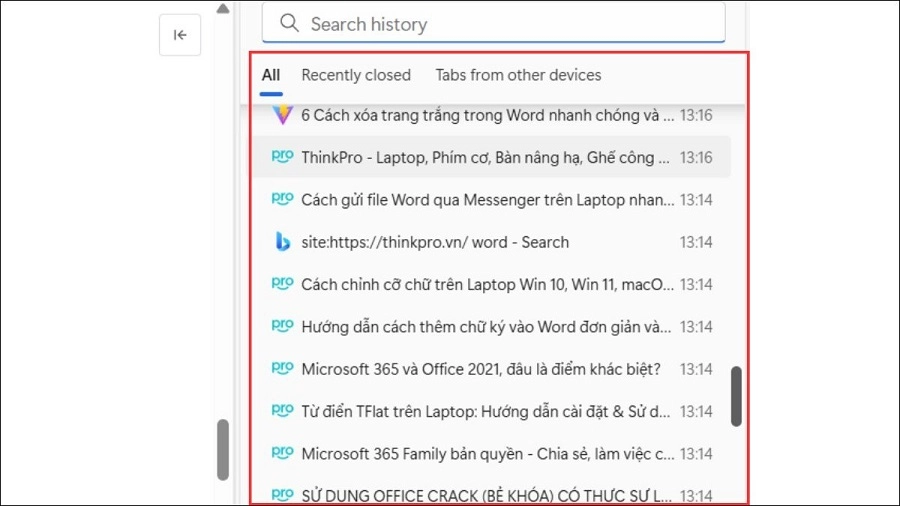Open 'SỬ DỤNG OFFICE CRACK' history entry
This screenshot has width=900, height=506.
click(487, 496)
